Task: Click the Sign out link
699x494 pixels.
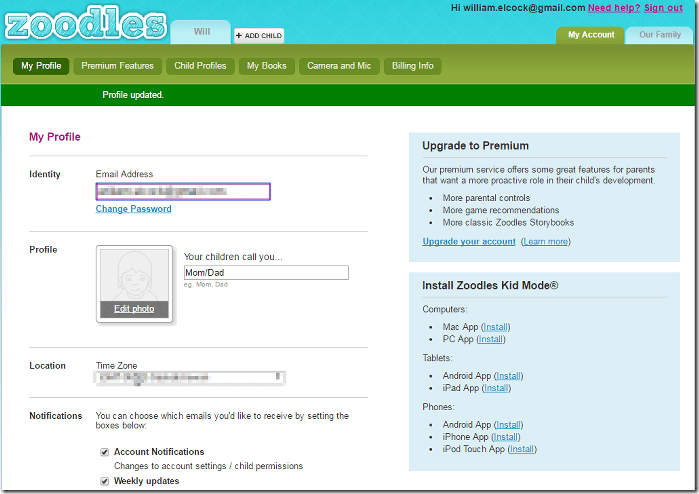Action: [x=663, y=8]
